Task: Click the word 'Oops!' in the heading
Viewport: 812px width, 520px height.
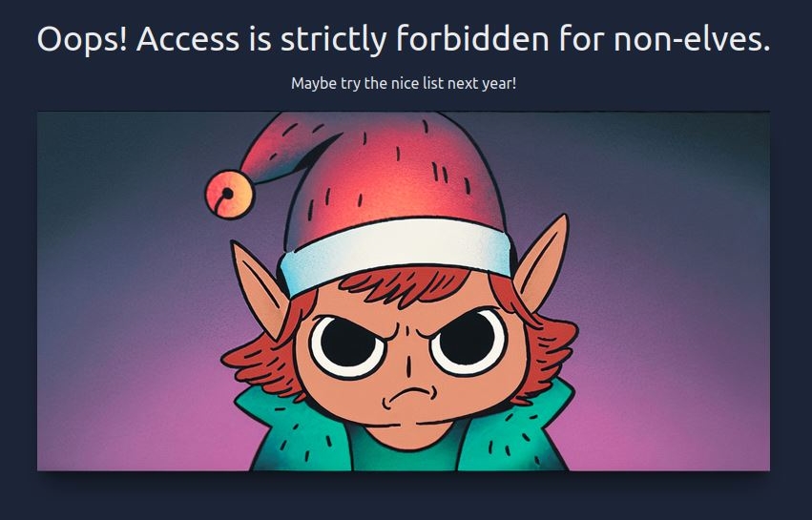Action: click(x=82, y=40)
